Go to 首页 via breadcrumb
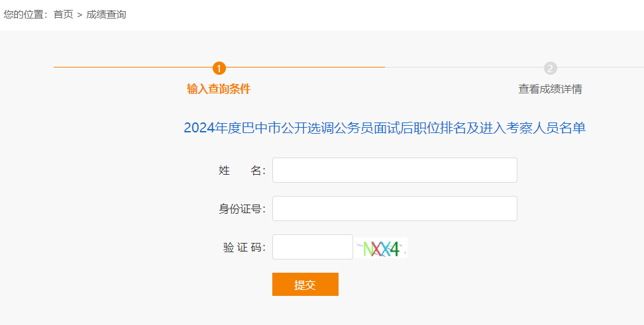 pyautogui.click(x=64, y=15)
